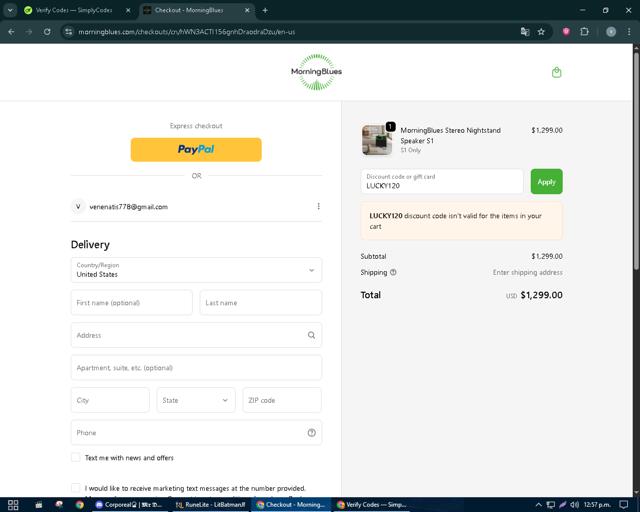This screenshot has width=640, height=512.
Task: Check receive marketing text messages box
Action: pos(76,488)
